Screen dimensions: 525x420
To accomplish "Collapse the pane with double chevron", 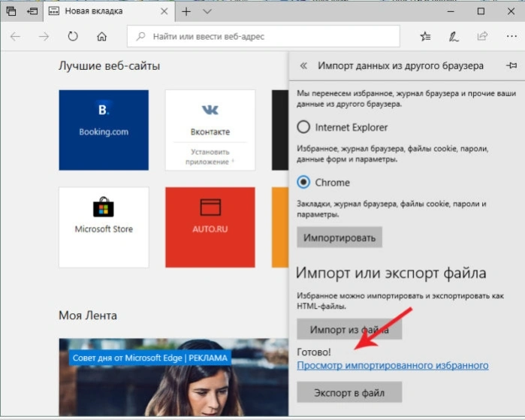I will (303, 65).
